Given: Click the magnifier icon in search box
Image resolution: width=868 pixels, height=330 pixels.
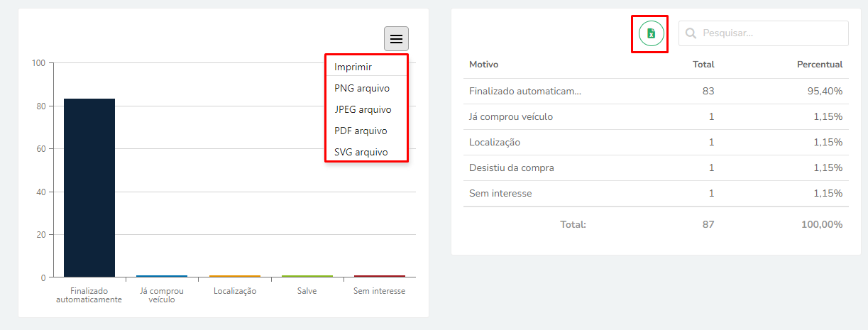Looking at the screenshot, I should tap(691, 33).
